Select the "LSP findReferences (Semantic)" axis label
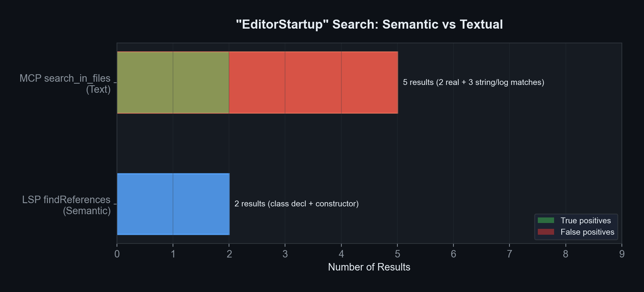The image size is (644, 292). 66,205
